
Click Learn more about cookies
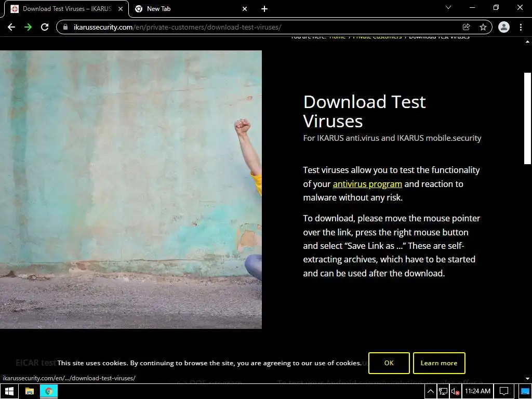(439, 363)
